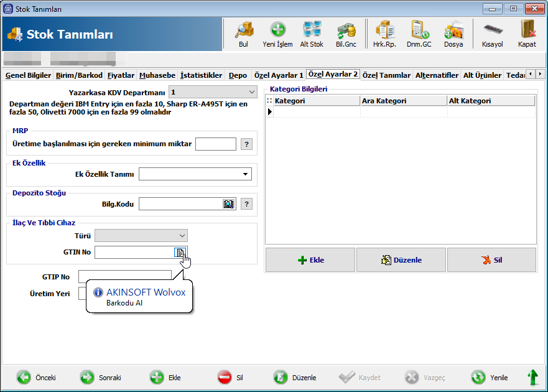
Task: Click the minimum miktar input field
Action: click(215, 144)
